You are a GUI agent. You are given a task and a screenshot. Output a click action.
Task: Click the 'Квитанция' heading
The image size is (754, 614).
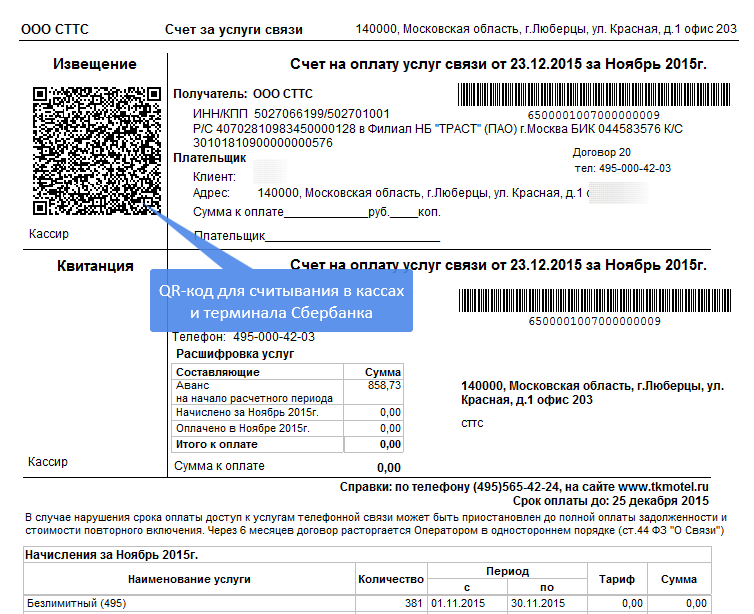[95, 266]
